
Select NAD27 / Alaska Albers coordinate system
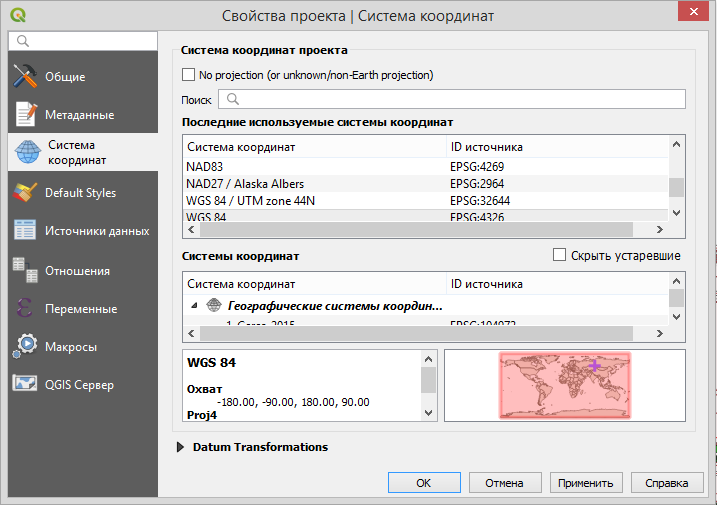(245, 184)
